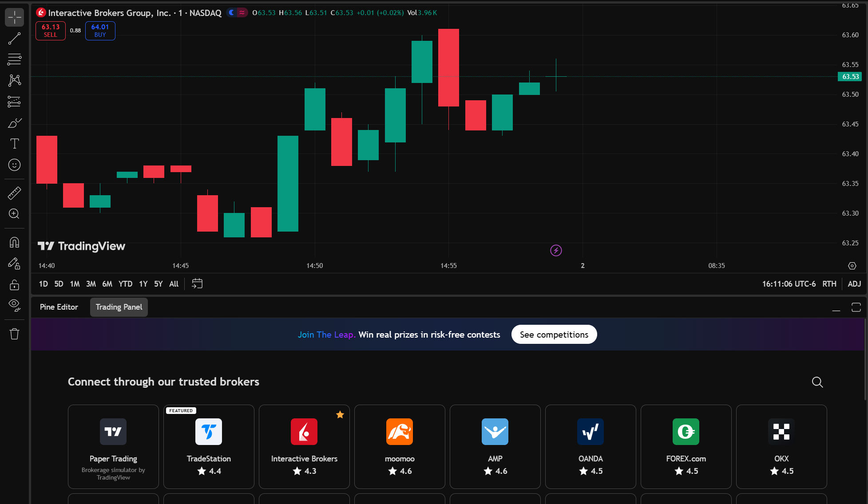868x504 pixels.
Task: Select the AMP broker card
Action: point(495,447)
